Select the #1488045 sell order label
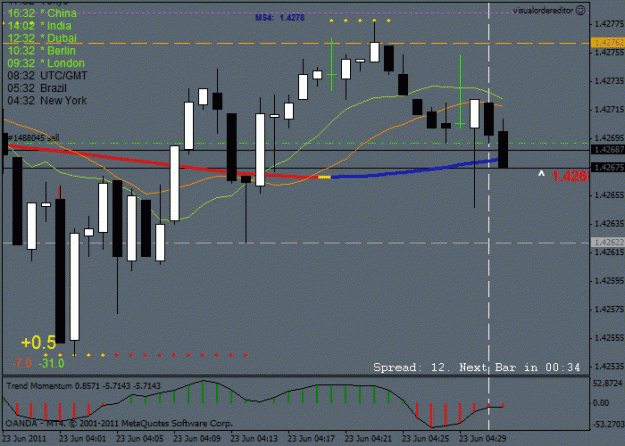Screen dimensions: 625x446 33,138
